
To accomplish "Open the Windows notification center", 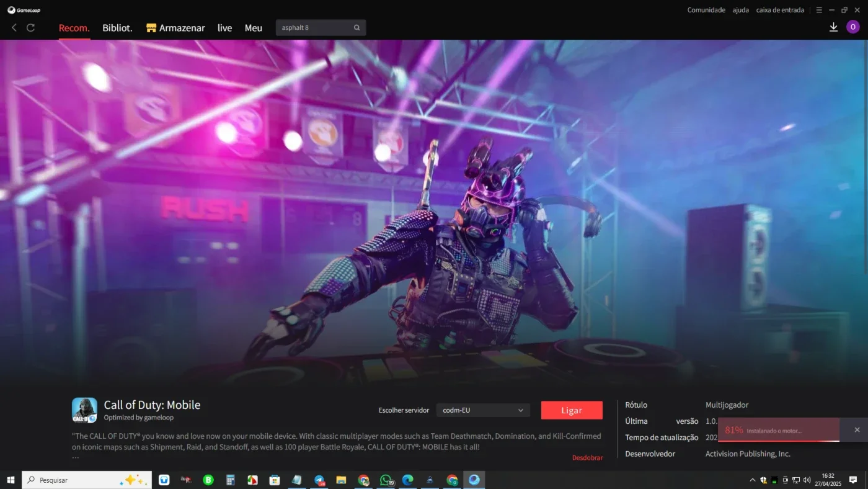I will [853, 480].
